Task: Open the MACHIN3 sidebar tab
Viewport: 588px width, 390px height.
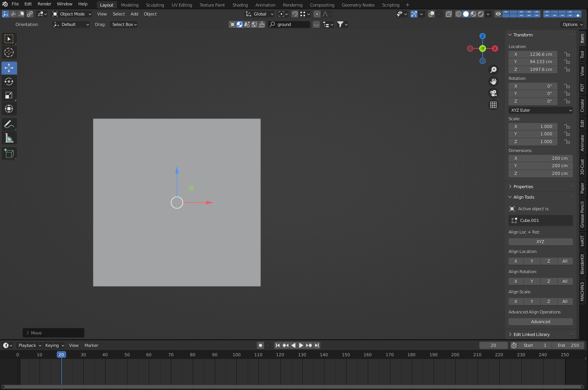Action: pyautogui.click(x=582, y=291)
